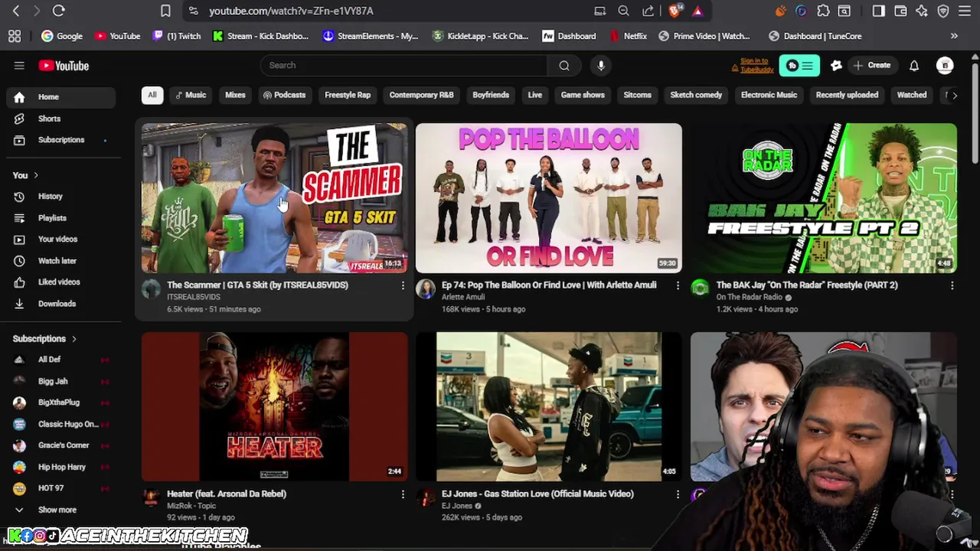Click the YouTube logo
Viewport: 980px width, 551px height.
[64, 66]
